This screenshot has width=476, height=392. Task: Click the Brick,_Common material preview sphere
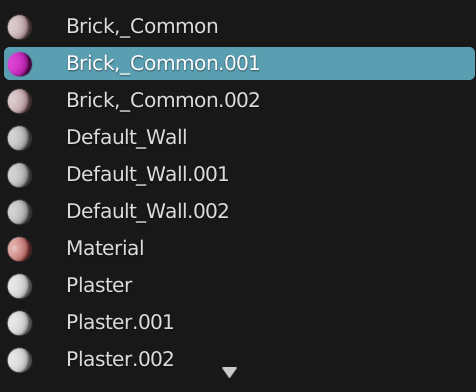click(20, 27)
